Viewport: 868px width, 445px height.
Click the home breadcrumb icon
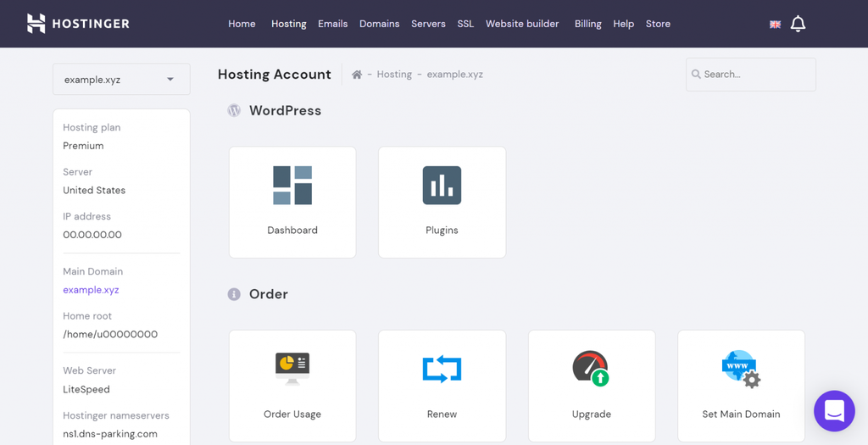click(357, 75)
